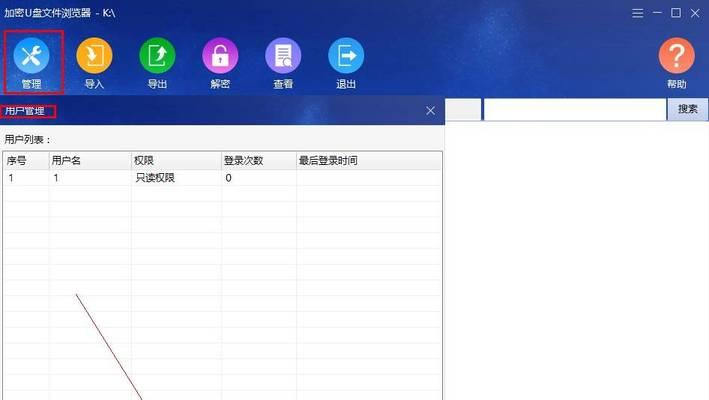This screenshot has height=400, width=709.
Task: Click the 序号 column header
Action: coord(26,160)
